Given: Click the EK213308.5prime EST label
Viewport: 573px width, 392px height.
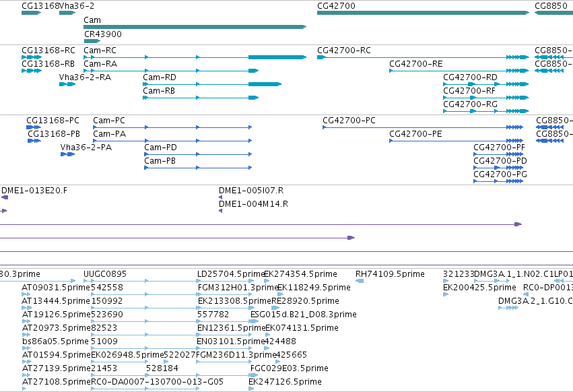Looking at the screenshot, I should tap(234, 301).
